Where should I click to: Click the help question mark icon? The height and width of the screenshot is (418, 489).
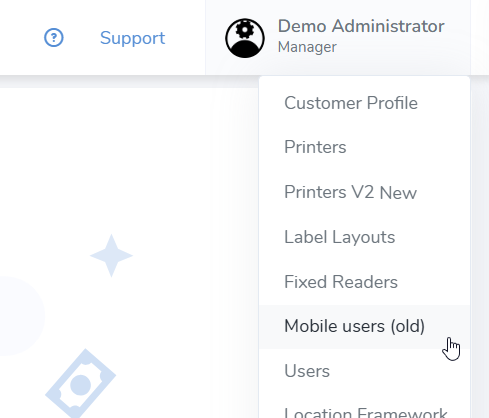[x=54, y=38]
